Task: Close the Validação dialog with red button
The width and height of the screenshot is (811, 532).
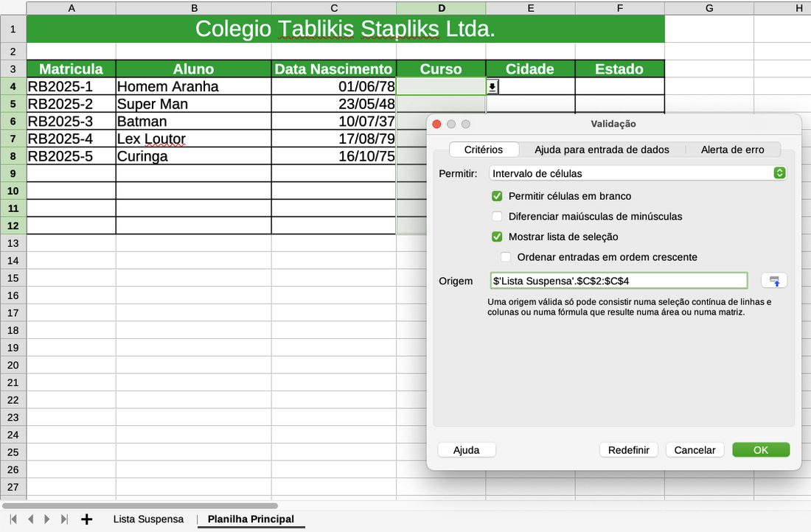Action: pos(436,124)
